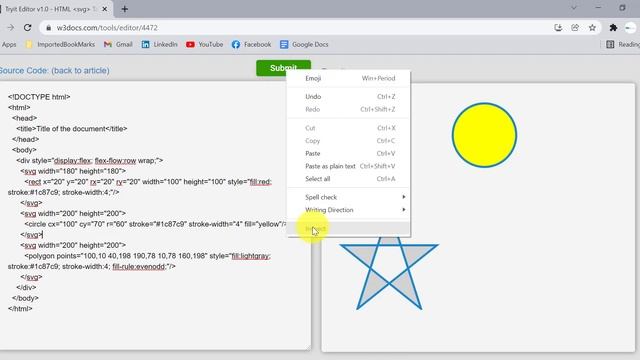The image size is (640, 360).
Task: Click the <!DOCTYPE html> line
Action: [39, 97]
